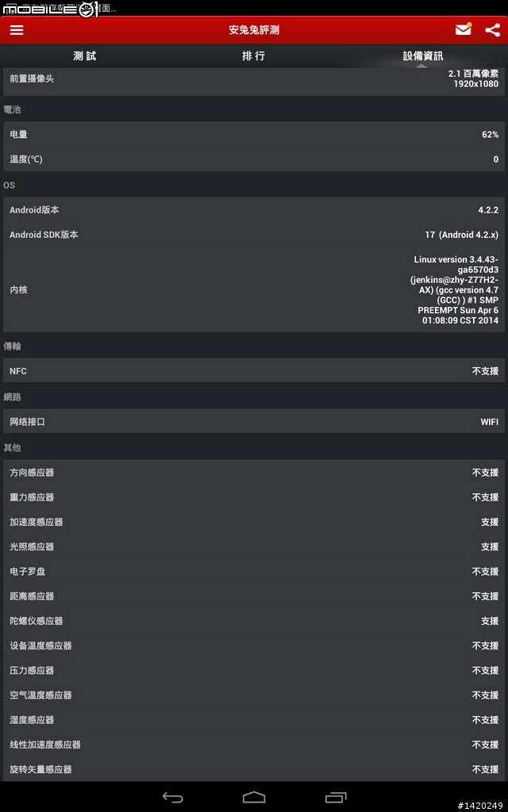Switch to the 排行 tab
The height and width of the screenshot is (812, 508).
(253, 56)
